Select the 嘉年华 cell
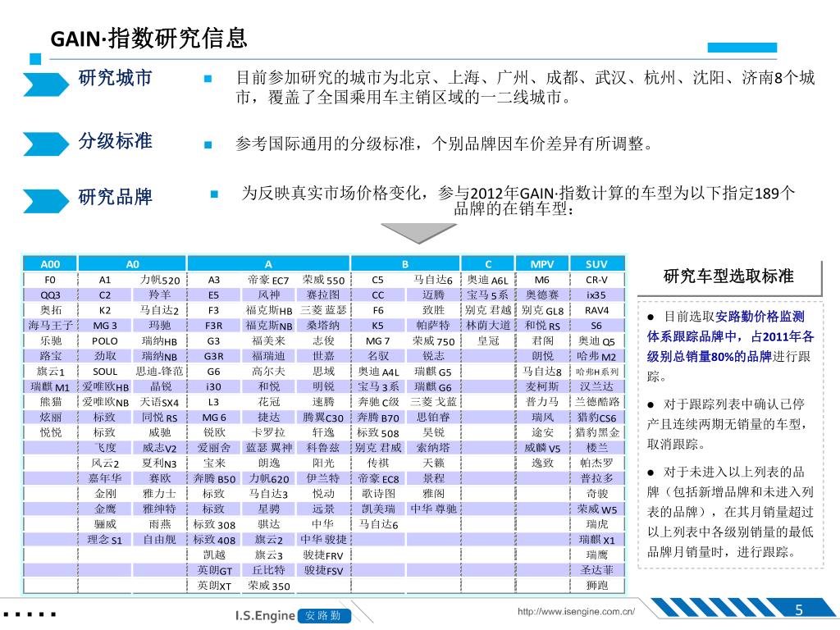840x630 pixels. point(105,478)
